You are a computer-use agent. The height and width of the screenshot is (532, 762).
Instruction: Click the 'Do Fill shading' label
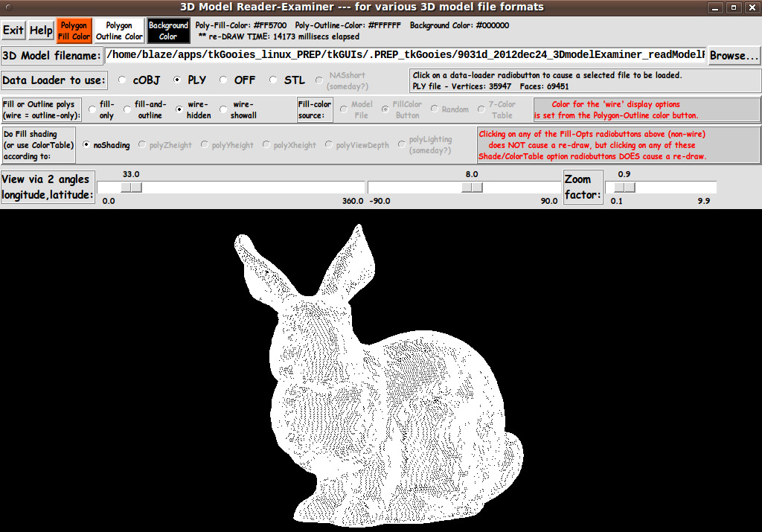39,145
